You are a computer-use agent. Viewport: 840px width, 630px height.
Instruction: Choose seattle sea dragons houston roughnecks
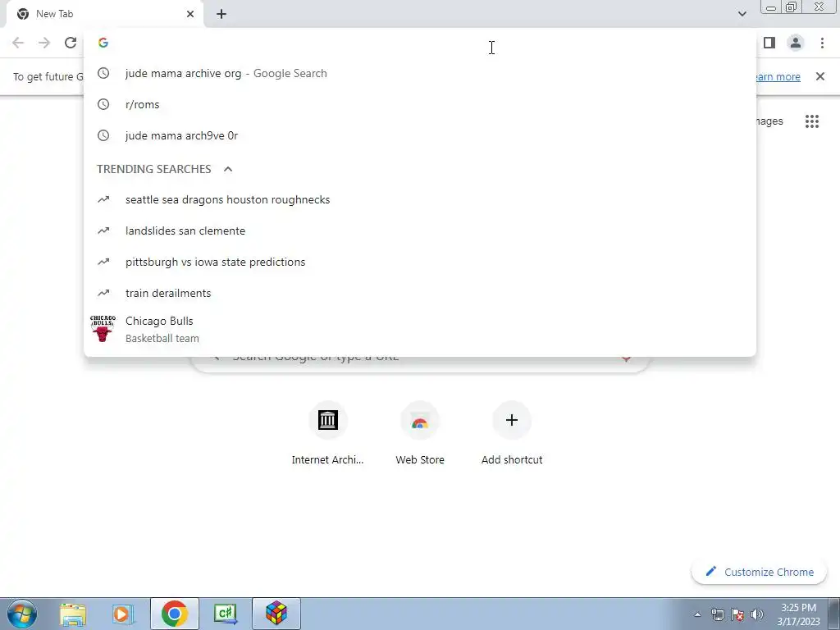[420, 200]
